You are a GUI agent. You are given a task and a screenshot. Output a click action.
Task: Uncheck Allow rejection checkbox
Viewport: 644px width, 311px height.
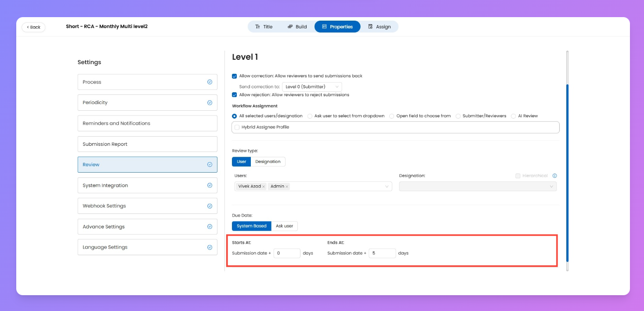pos(235,95)
